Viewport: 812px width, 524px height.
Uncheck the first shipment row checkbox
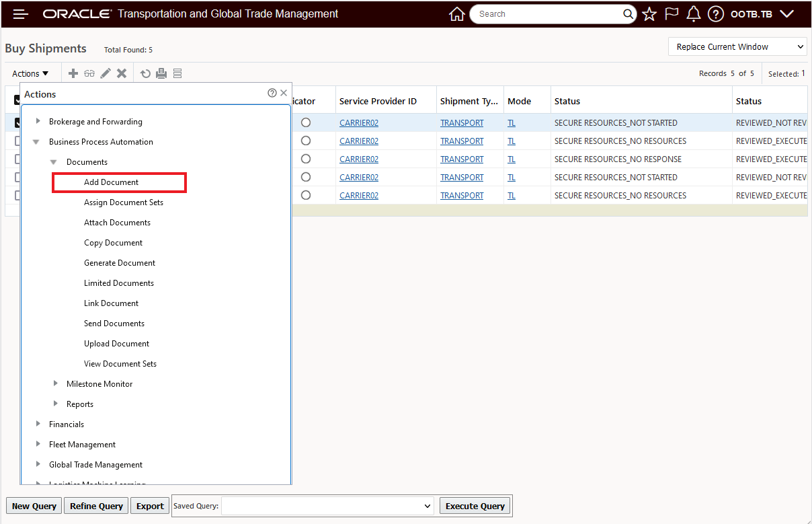(x=17, y=123)
